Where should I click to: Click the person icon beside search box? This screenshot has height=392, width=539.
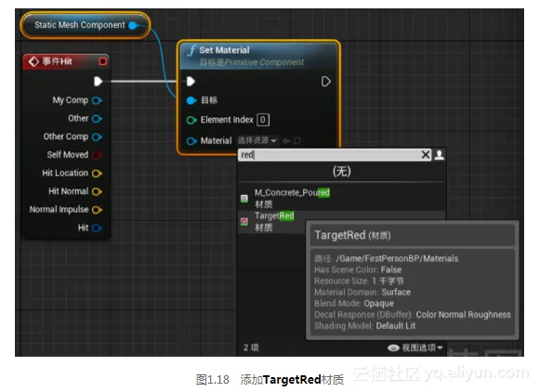click(439, 155)
